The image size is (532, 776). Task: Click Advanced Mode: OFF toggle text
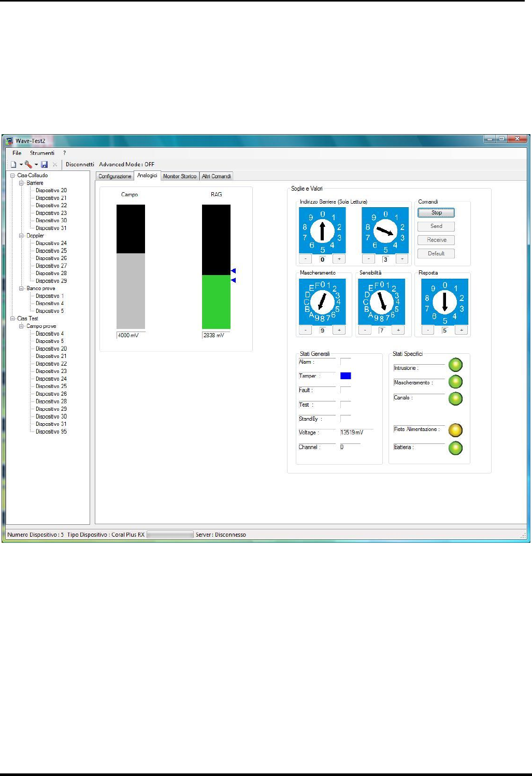coord(127,165)
